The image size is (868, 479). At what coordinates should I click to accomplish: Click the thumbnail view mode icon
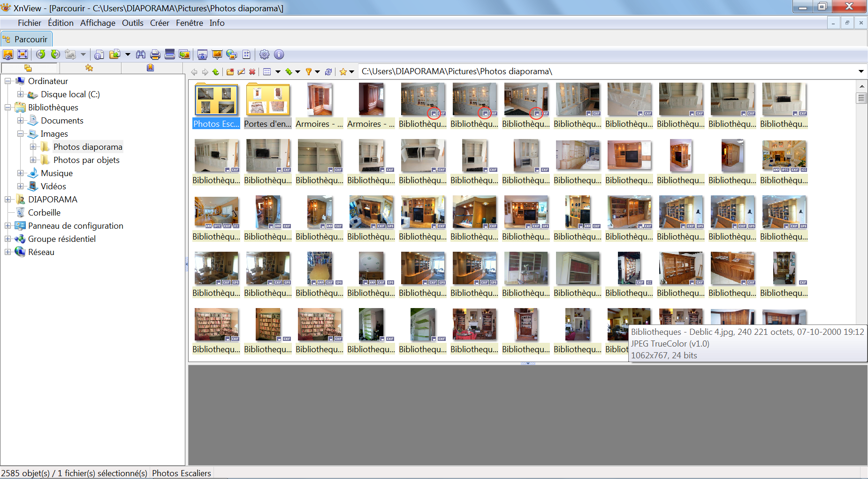click(x=267, y=72)
